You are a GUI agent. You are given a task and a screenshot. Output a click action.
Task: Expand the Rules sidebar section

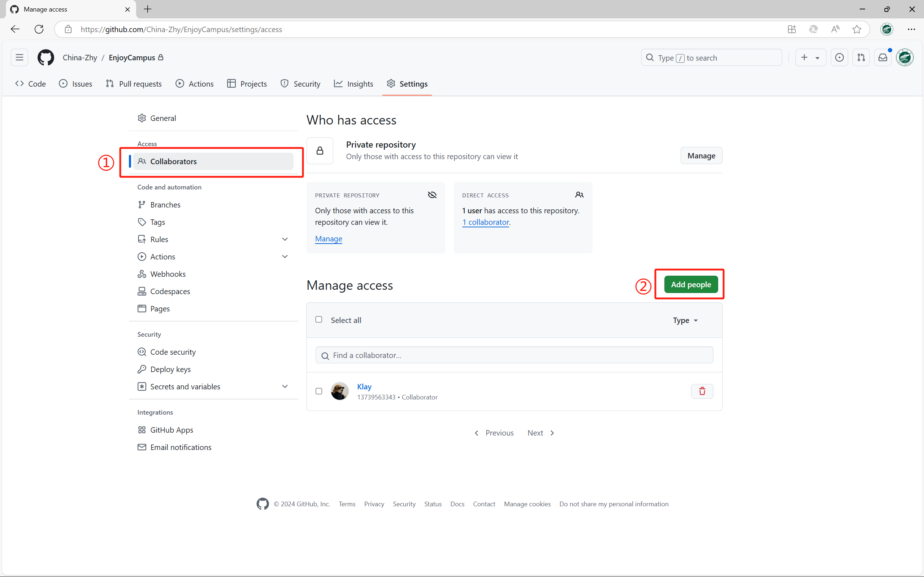285,239
